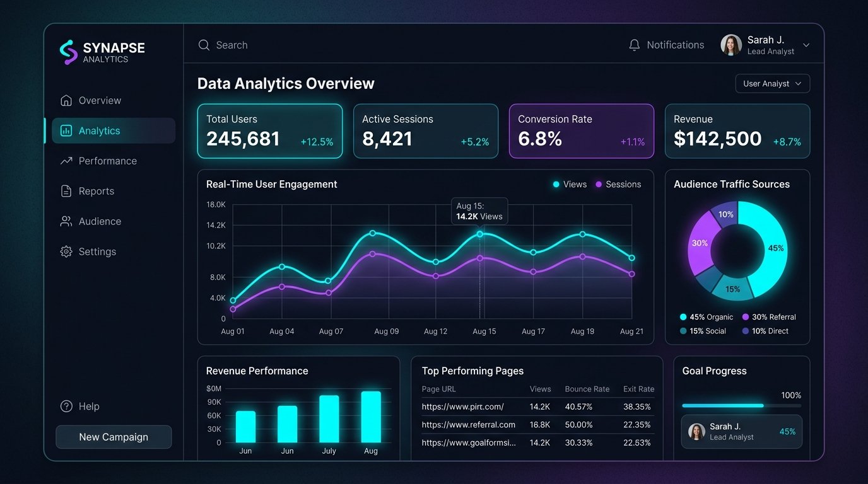Image resolution: width=868 pixels, height=484 pixels.
Task: Click the Performance trend arrow icon
Action: coord(66,161)
